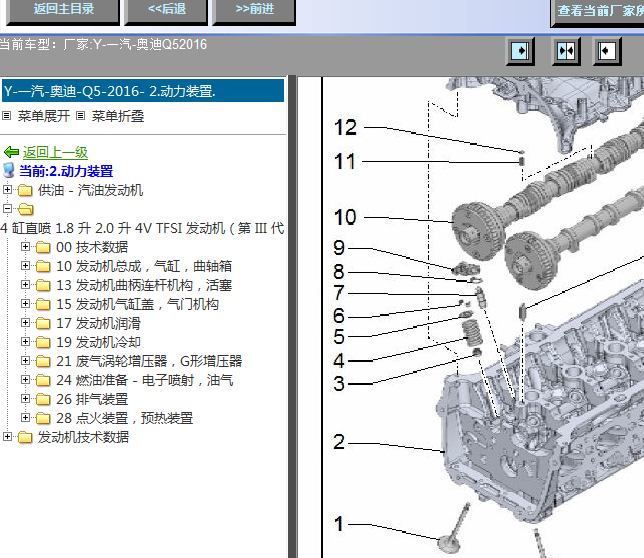Select the 菜单折叠 menu option
This screenshot has height=558, width=644.
pos(117,116)
